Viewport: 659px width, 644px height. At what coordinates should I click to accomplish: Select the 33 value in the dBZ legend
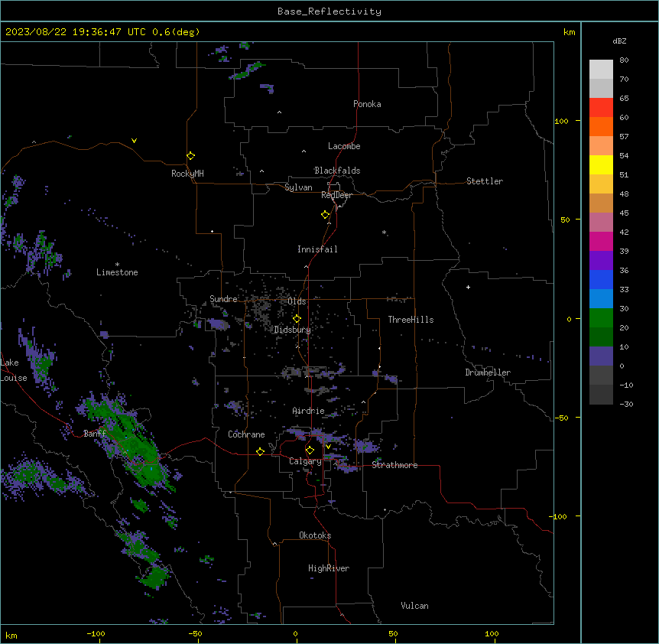624,290
